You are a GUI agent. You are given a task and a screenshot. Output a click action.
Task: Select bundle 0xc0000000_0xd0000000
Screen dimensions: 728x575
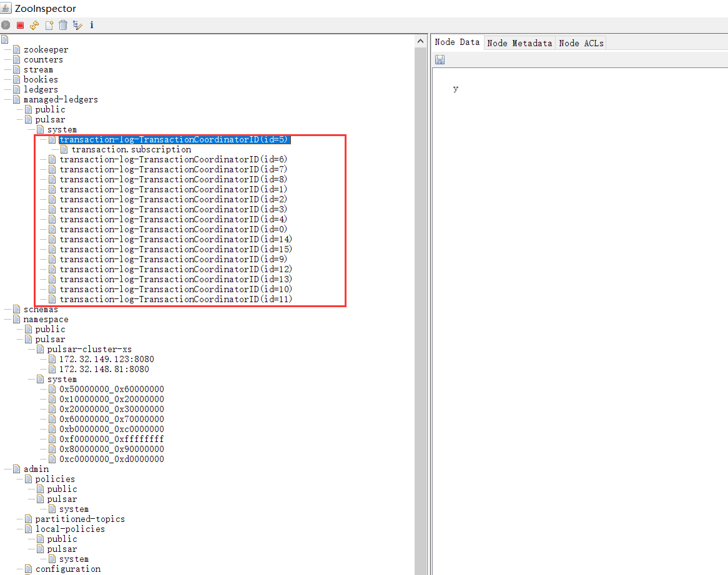coord(111,459)
